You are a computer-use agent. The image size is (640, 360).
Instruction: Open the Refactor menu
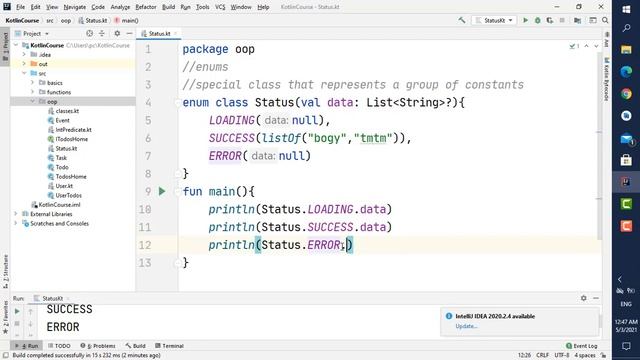coord(146,7)
